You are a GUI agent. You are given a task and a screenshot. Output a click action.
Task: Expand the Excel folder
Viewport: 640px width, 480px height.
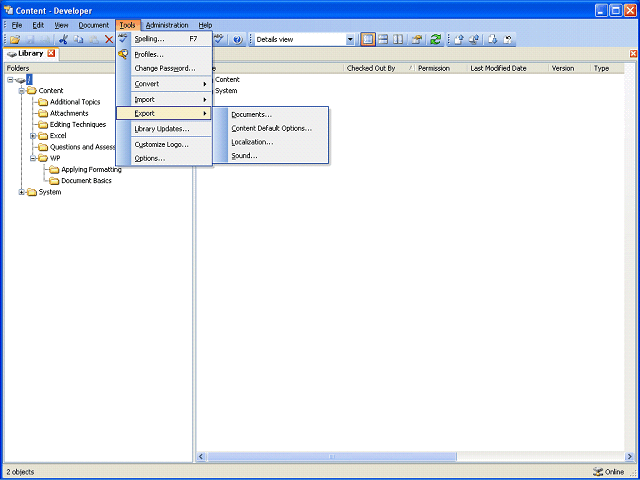(x=33, y=136)
